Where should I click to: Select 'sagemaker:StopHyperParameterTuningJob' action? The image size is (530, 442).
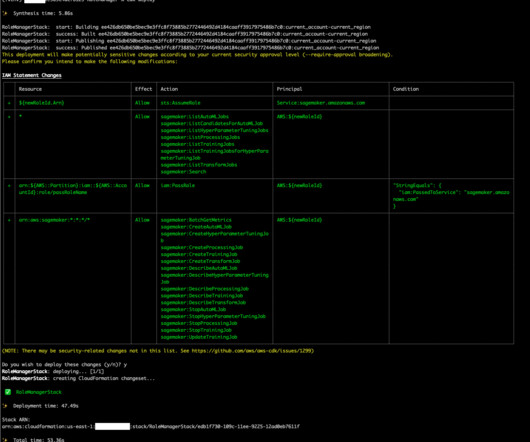tap(213, 316)
